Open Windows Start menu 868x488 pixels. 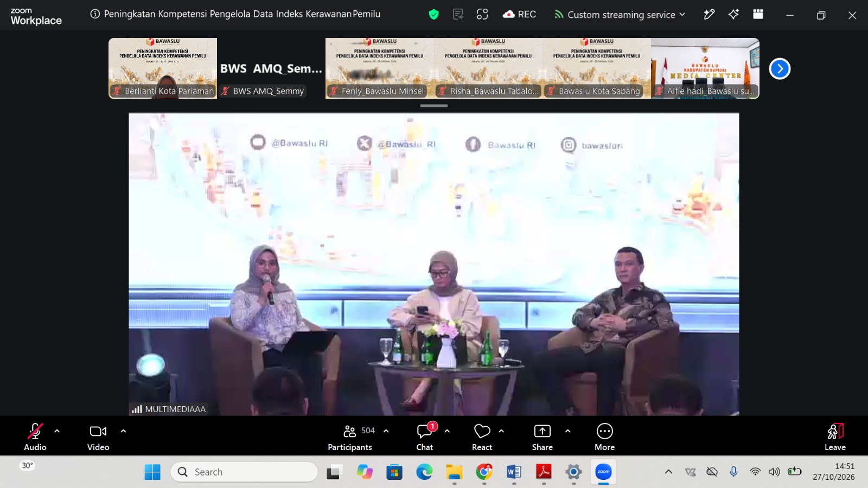(152, 472)
